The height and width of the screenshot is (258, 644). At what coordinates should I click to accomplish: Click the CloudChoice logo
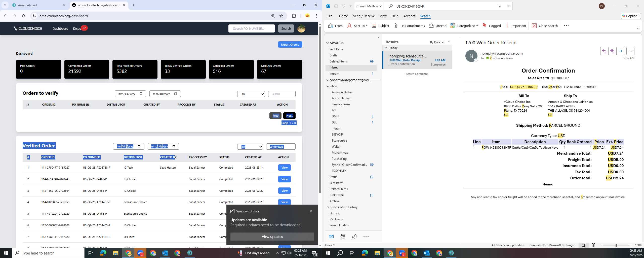pyautogui.click(x=28, y=28)
